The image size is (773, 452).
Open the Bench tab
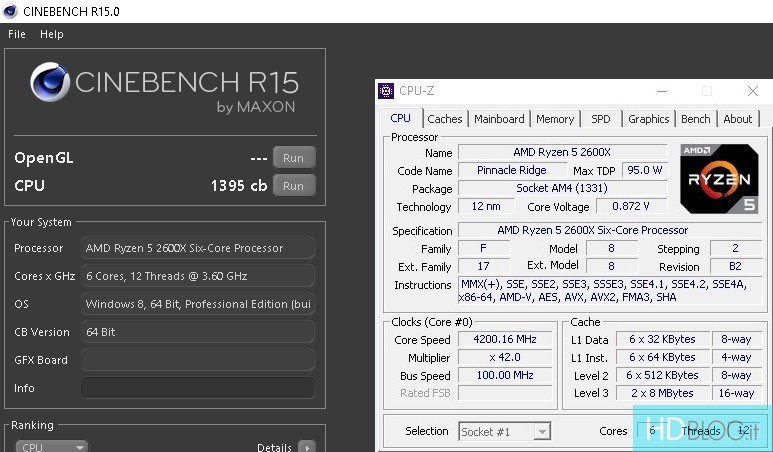pos(696,119)
